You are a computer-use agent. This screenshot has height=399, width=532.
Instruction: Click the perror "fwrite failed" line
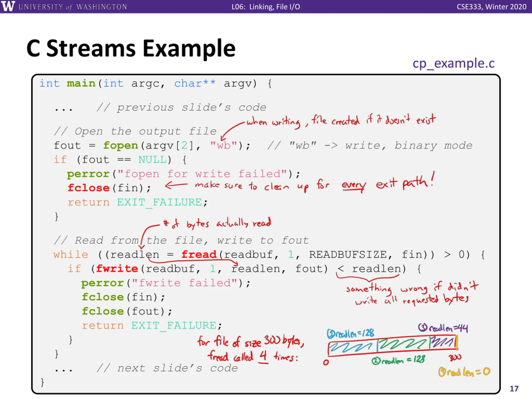pyautogui.click(x=166, y=283)
